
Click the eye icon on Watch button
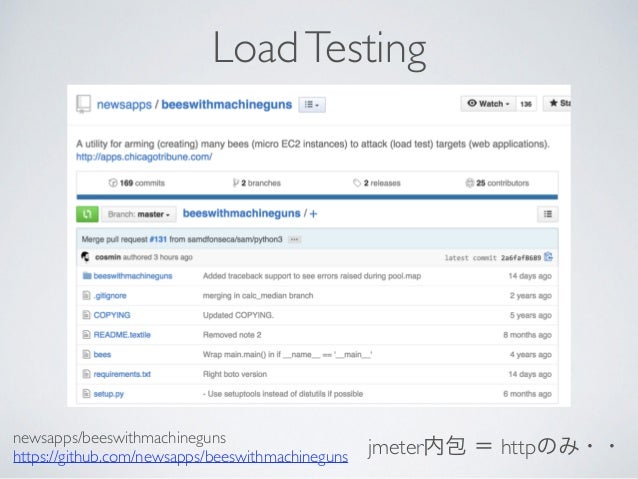(x=472, y=103)
